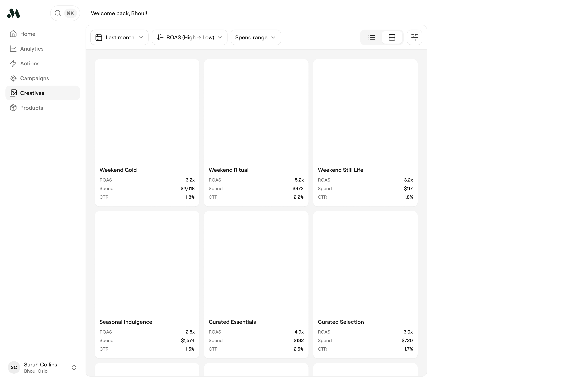
Task: Select Creatives in the sidebar
Action: coord(32,93)
